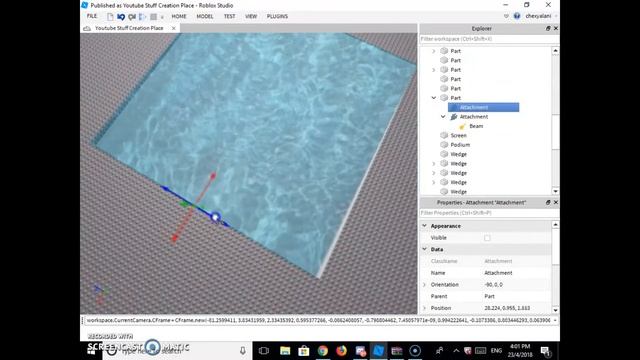Switch to the VIEW ribbon tab

tap(251, 16)
